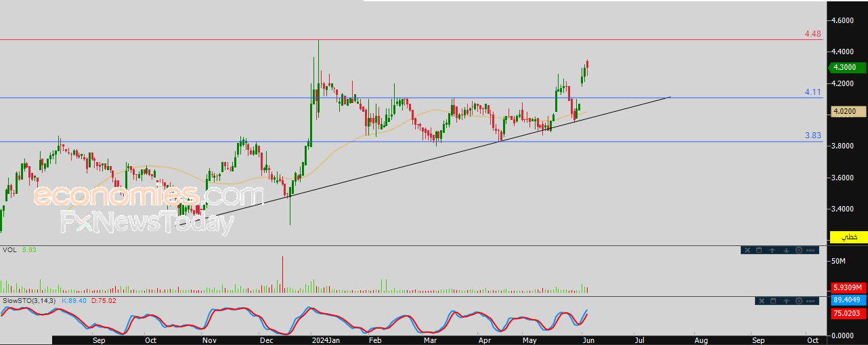
Task: Open volume indicator settings gear
Action: point(799,250)
